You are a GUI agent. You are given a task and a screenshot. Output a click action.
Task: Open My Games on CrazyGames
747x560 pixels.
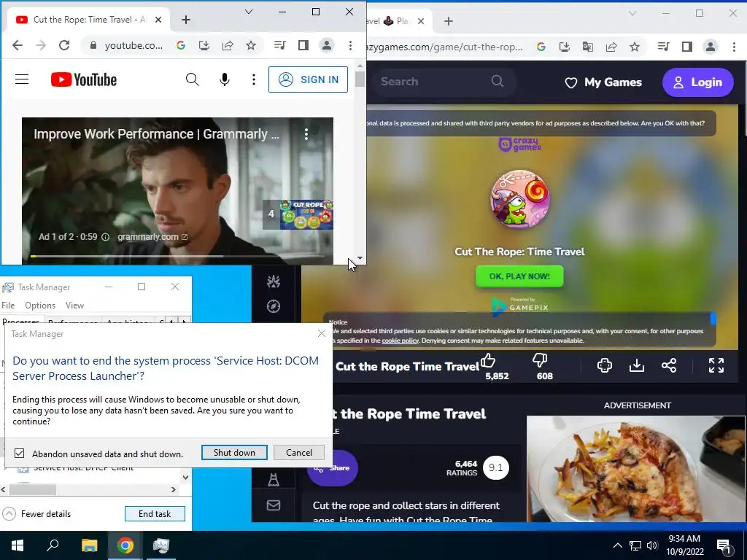click(x=603, y=82)
